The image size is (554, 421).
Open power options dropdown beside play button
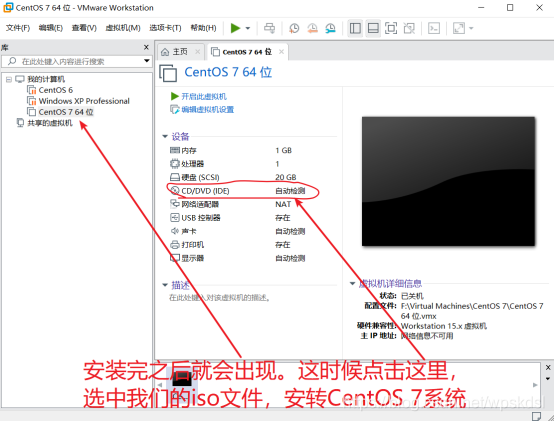point(248,28)
